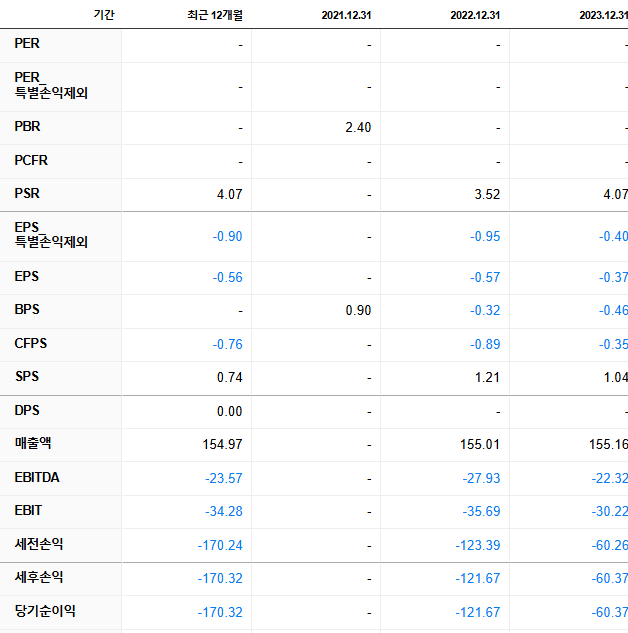Select 세전손익 value -123.39
Viewport: 628px width, 633px height.
(x=477, y=546)
